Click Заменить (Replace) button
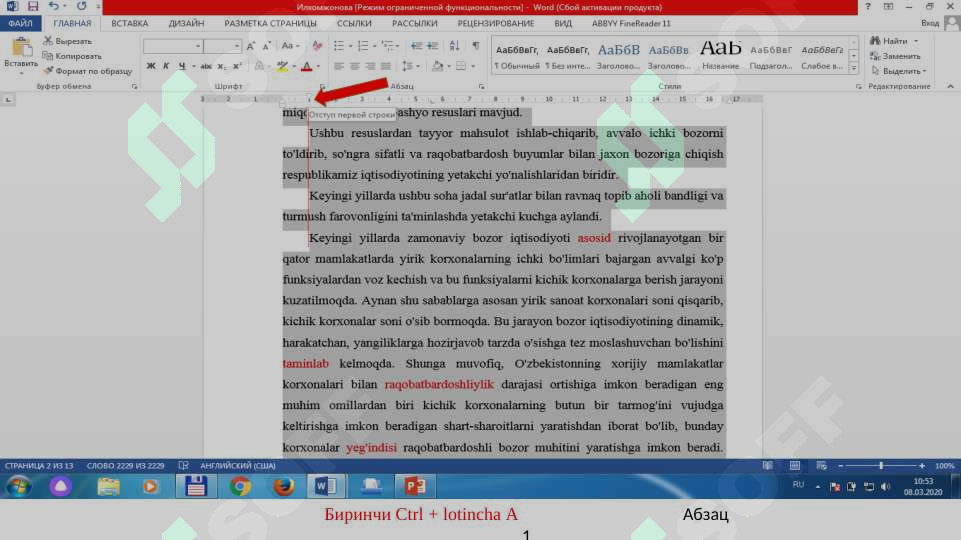This screenshot has width=961, height=540. [895, 56]
